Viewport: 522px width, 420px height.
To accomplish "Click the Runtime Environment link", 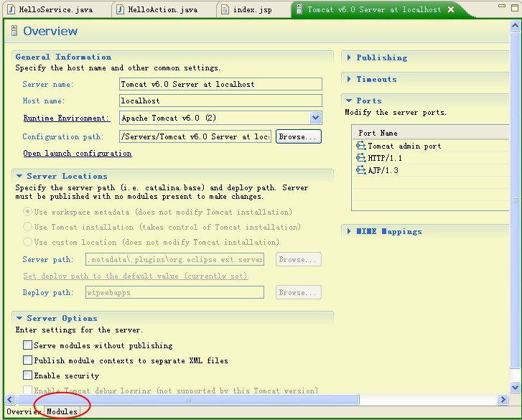I will 66,118.
